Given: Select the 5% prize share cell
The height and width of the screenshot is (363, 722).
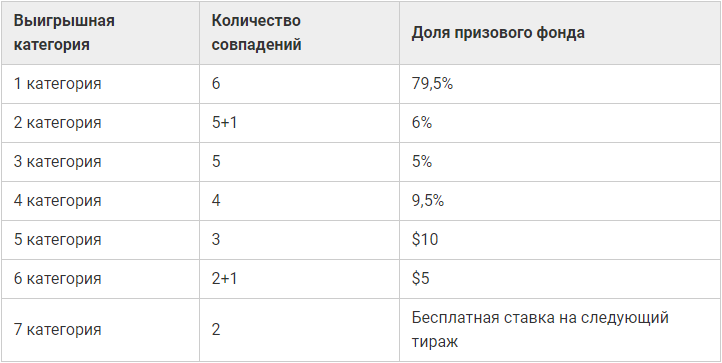Looking at the screenshot, I should pyautogui.click(x=560, y=162).
